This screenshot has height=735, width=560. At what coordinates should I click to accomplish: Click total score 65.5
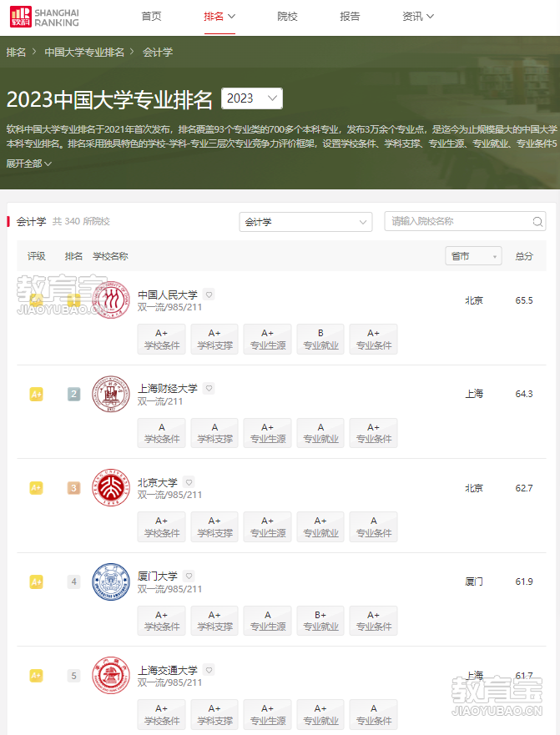pyautogui.click(x=524, y=300)
